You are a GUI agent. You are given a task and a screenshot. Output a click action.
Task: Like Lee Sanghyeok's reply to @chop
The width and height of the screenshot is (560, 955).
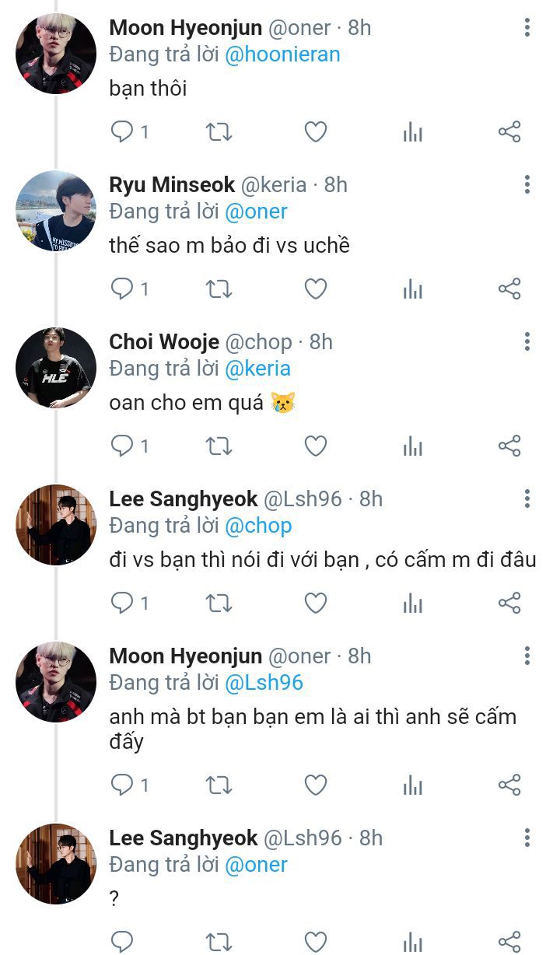tap(315, 603)
